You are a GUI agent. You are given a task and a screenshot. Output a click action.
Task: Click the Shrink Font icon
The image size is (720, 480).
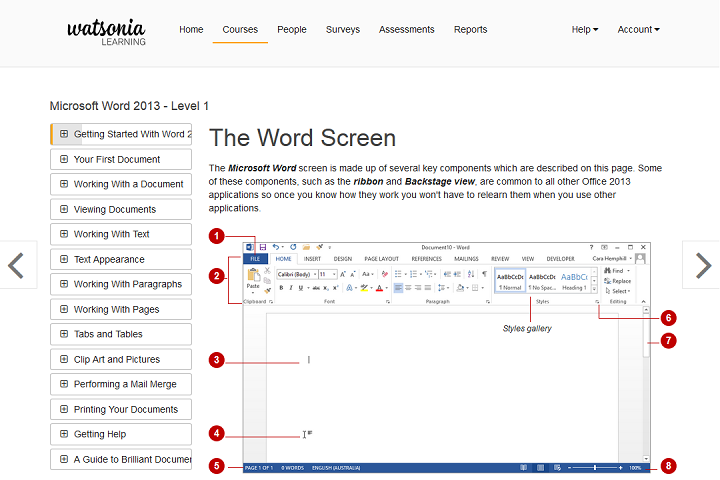point(353,274)
